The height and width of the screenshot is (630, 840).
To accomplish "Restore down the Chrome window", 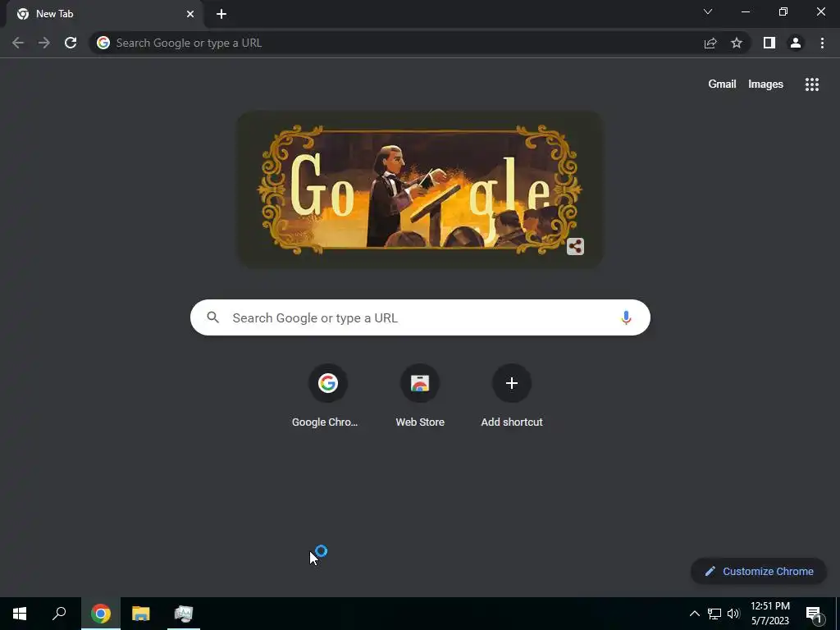I will tap(783, 11).
